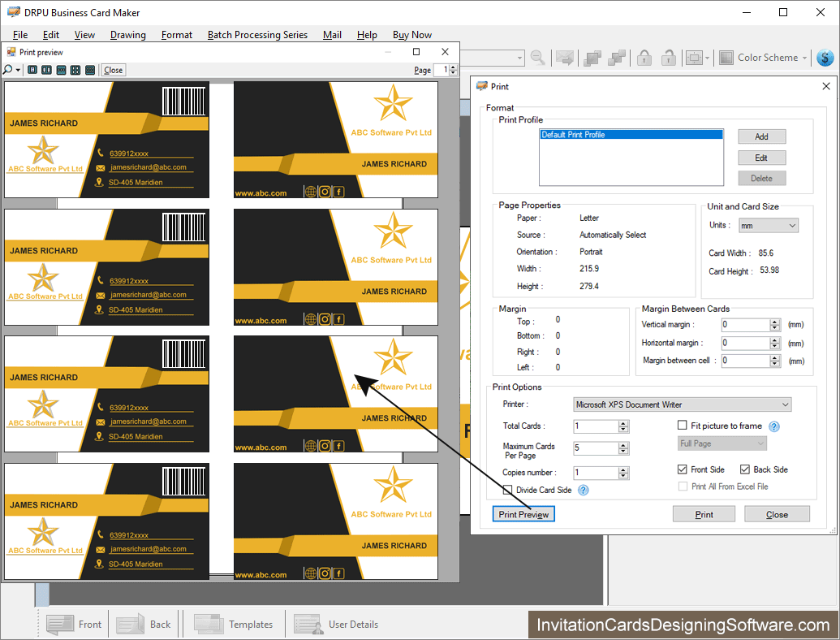The width and height of the screenshot is (840, 640).
Task: Open the Batch Processing Series menu
Action: click(x=257, y=35)
